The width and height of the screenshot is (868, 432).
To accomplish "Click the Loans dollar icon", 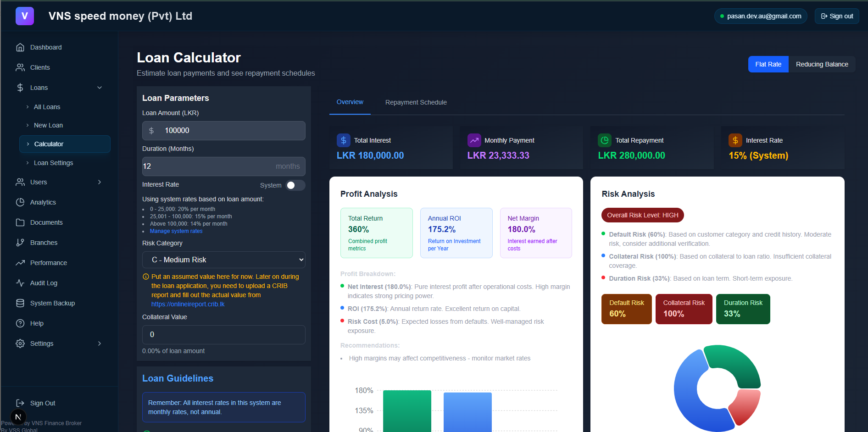I will coord(20,88).
